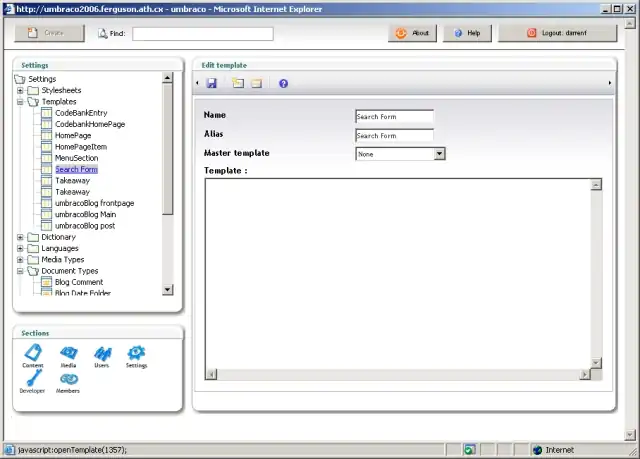Open the Users section
The width and height of the screenshot is (640, 459).
coord(101,353)
